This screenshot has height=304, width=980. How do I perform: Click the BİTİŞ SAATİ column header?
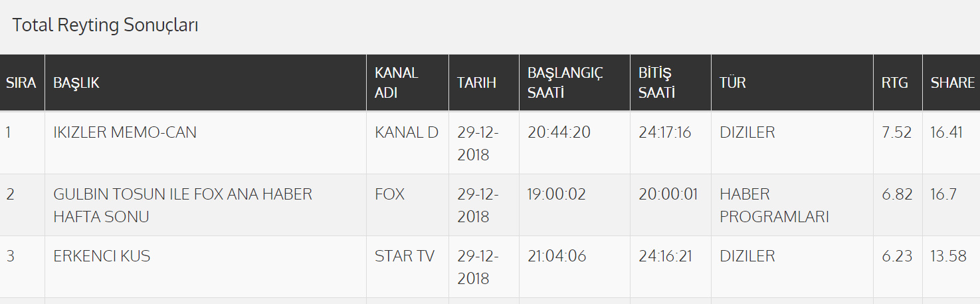pyautogui.click(x=656, y=83)
